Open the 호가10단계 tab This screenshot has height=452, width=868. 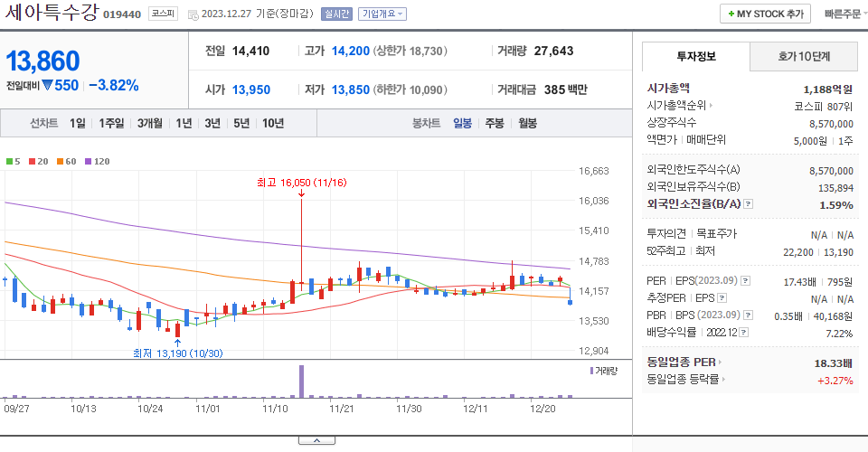click(804, 56)
